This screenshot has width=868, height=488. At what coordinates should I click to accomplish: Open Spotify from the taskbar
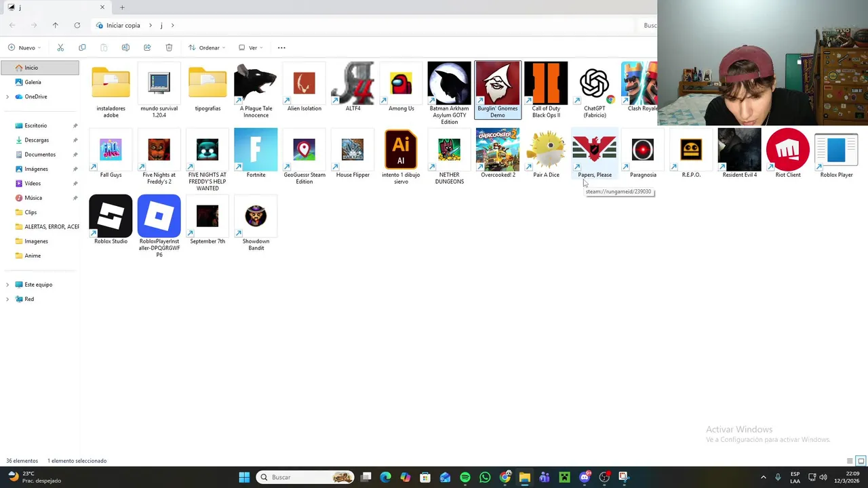tap(465, 477)
